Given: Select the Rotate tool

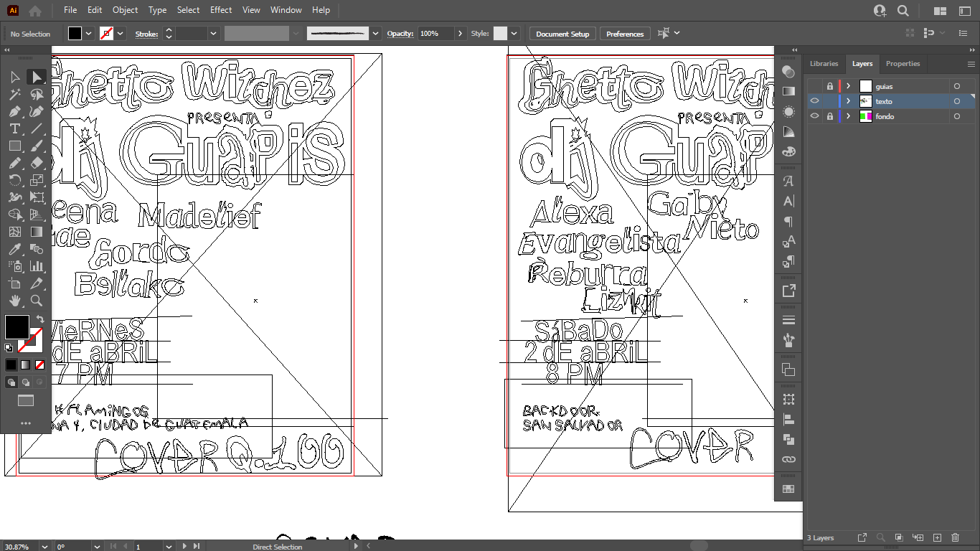Looking at the screenshot, I should [x=14, y=180].
